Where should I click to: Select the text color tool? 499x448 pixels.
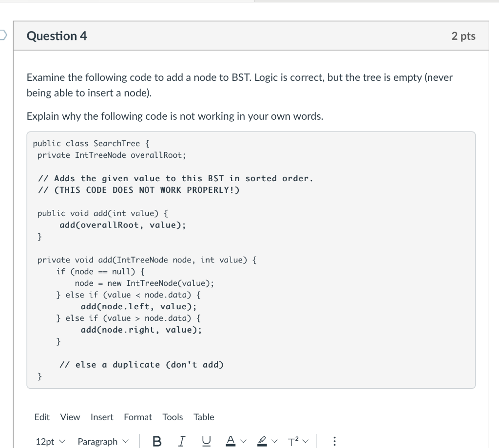[230, 441]
